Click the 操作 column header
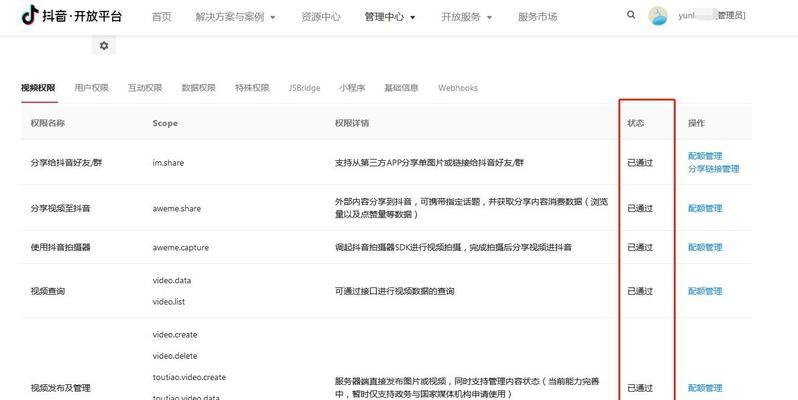 coord(696,123)
